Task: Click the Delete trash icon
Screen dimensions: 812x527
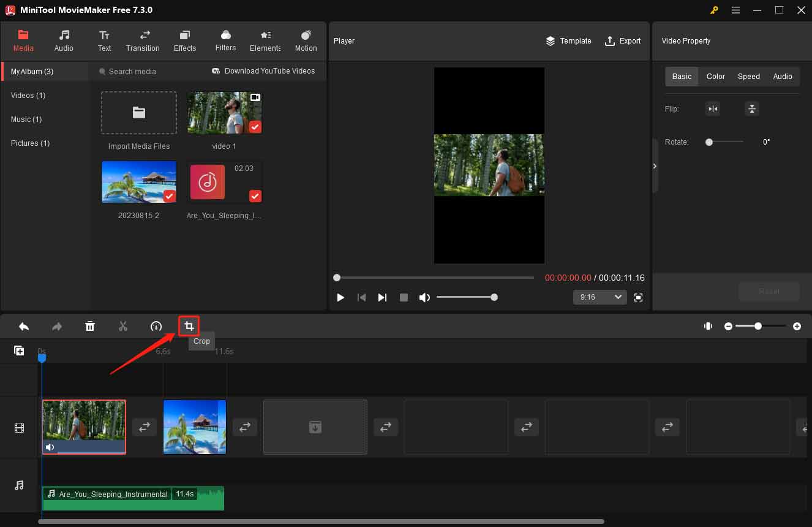Action: (x=90, y=327)
